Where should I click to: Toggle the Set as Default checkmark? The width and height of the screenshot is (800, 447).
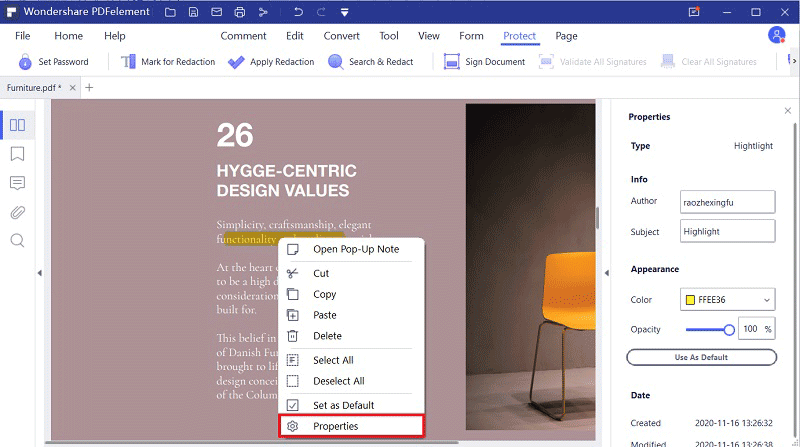(x=292, y=405)
